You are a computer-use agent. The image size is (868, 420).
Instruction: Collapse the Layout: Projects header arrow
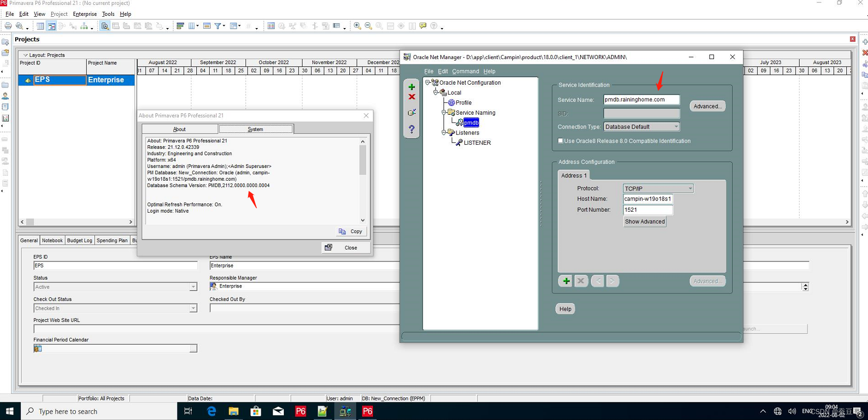(26, 55)
